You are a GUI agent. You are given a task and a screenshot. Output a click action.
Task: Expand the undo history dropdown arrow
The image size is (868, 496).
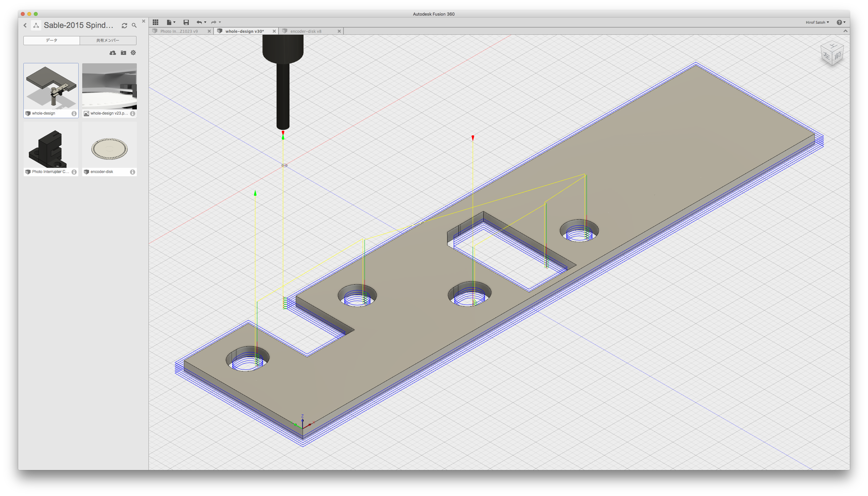click(205, 22)
